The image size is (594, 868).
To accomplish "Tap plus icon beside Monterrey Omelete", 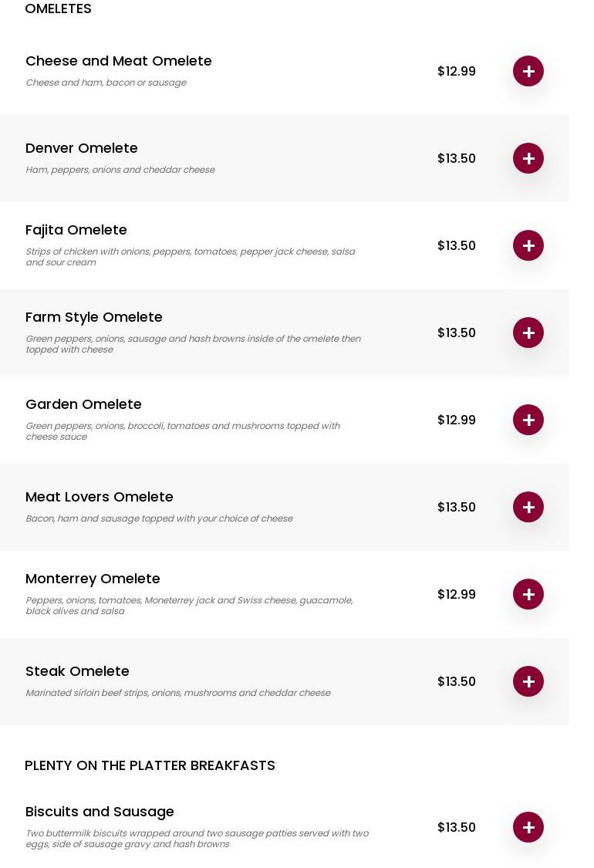I will click(528, 594).
